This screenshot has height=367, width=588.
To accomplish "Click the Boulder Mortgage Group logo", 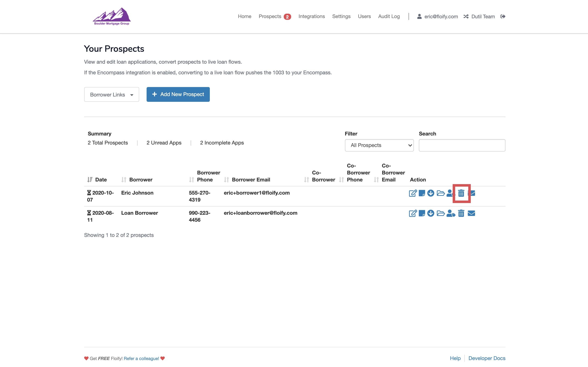I will click(x=112, y=16).
